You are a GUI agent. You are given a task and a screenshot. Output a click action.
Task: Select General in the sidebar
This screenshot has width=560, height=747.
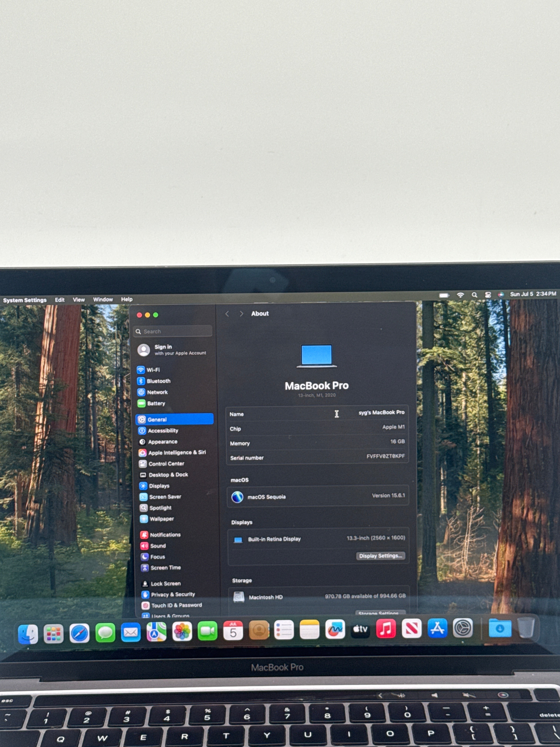tap(174, 419)
